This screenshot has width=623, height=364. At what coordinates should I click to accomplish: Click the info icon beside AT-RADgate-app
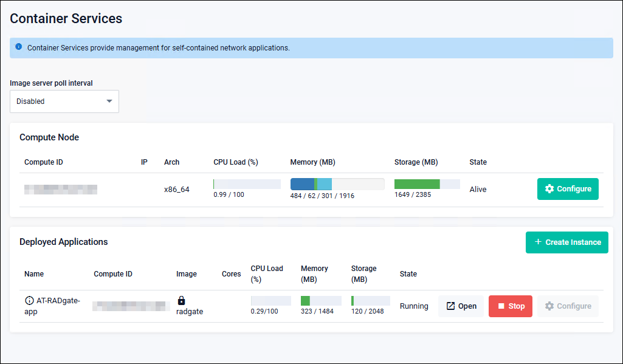coord(29,301)
